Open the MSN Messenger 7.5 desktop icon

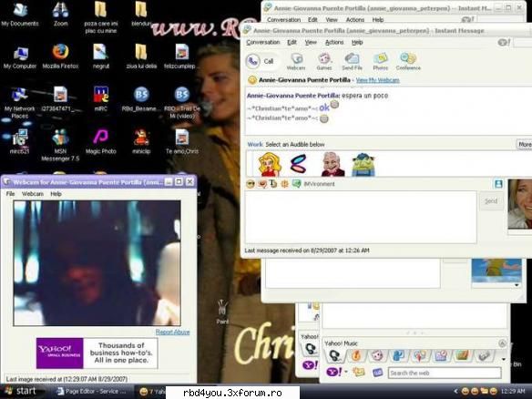60,145
